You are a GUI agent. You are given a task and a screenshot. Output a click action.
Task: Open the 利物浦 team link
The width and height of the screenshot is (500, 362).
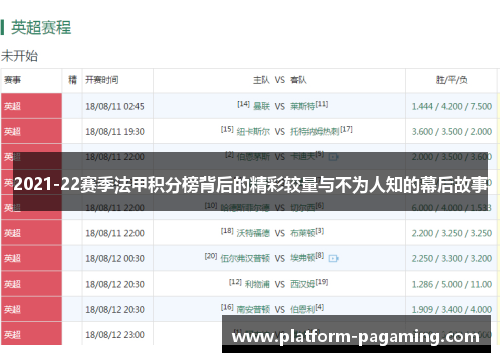[x=257, y=284]
